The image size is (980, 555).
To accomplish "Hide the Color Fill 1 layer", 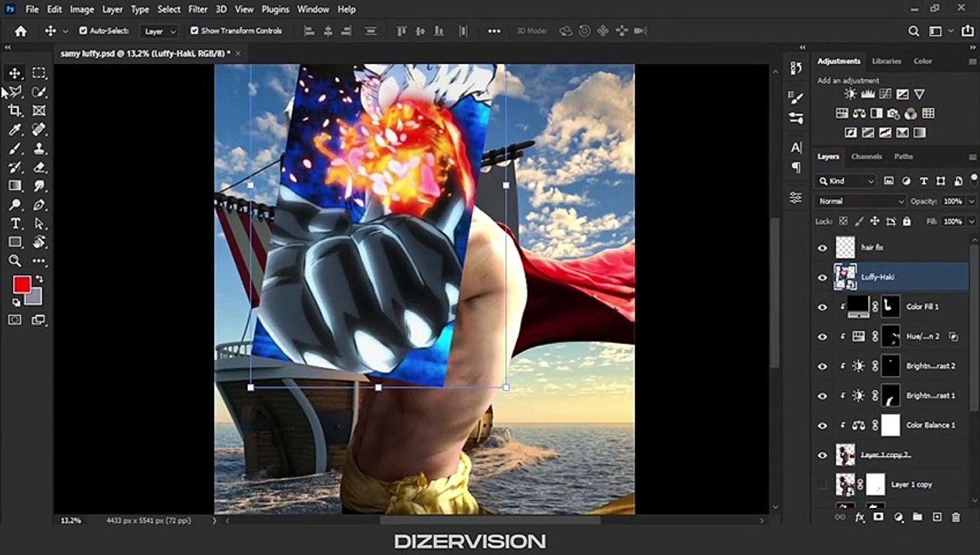I will pyautogui.click(x=822, y=307).
